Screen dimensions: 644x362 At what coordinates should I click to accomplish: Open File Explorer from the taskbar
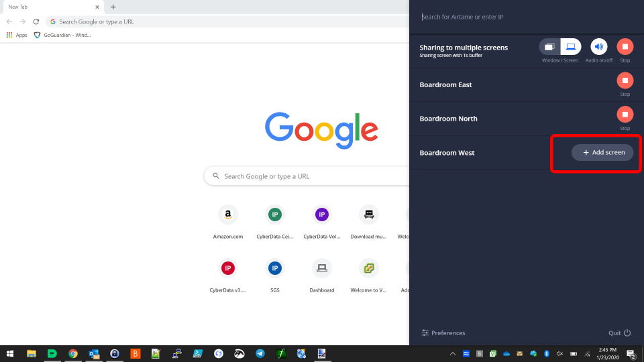[32, 354]
